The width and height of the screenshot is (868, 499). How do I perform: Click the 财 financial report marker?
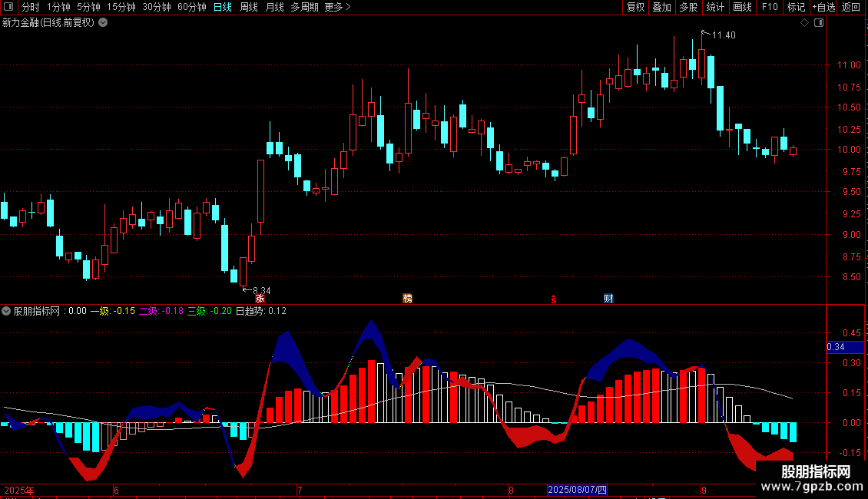coord(608,298)
